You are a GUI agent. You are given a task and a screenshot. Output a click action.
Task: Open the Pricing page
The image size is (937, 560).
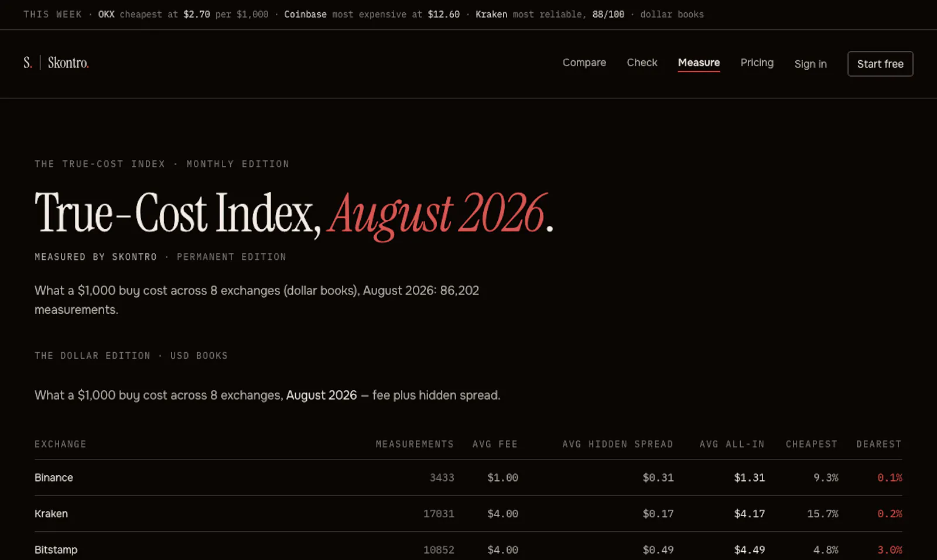click(x=757, y=63)
